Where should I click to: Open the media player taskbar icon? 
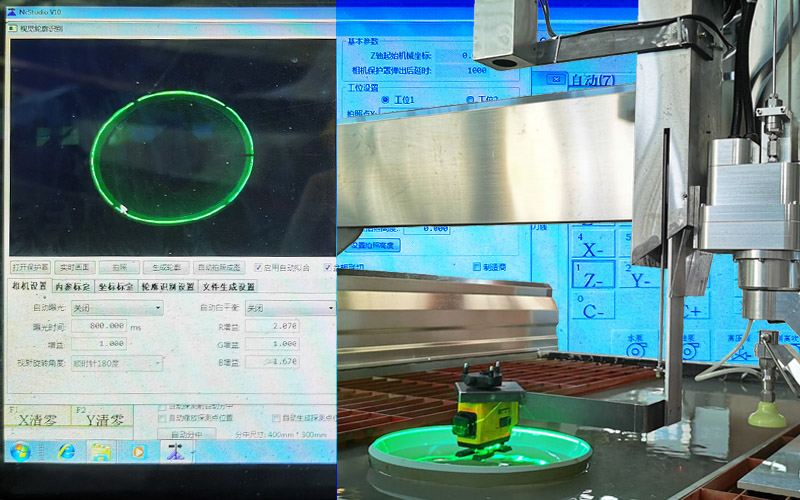pos(138,452)
